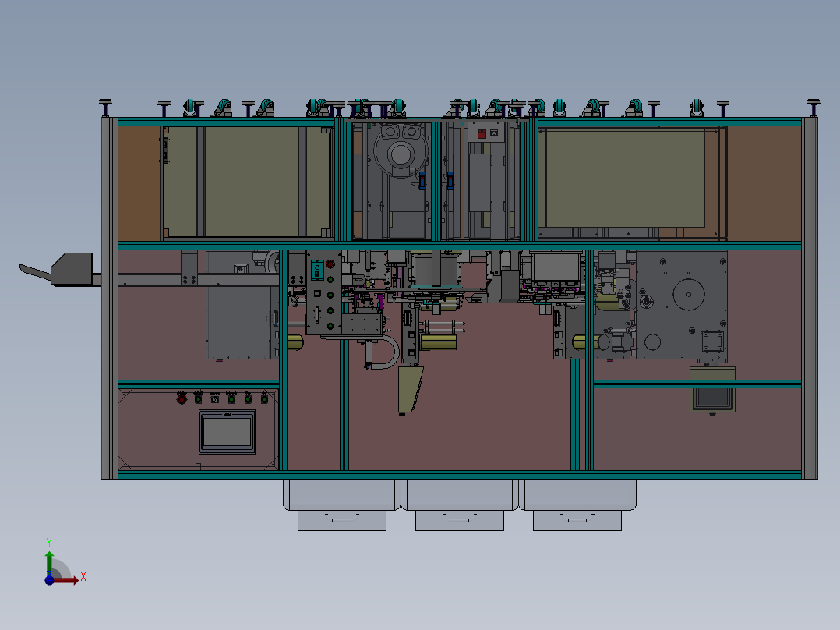Screen dimensions: 840x630
Task: Select the red switch in the top center-right bay
Action: [482, 134]
